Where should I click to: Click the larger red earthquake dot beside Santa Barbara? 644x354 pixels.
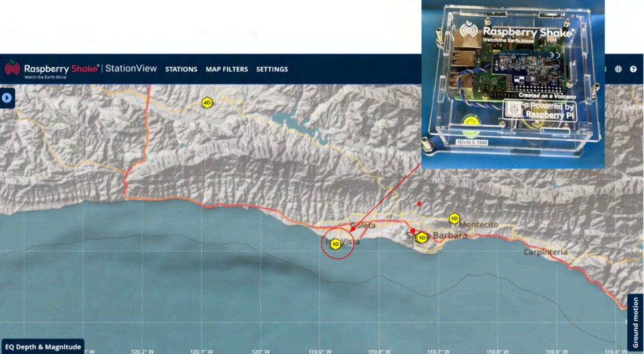[x=412, y=231]
